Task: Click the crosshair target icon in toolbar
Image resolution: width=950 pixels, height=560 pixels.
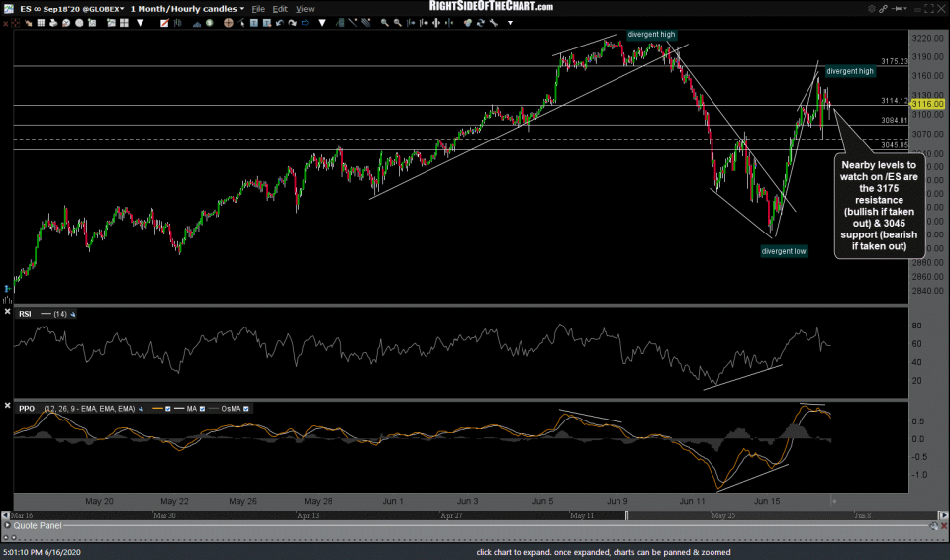Action: point(16,23)
